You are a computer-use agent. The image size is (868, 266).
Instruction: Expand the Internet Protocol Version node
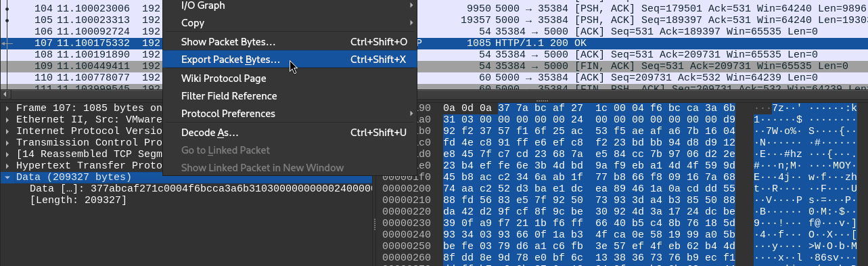(7, 131)
